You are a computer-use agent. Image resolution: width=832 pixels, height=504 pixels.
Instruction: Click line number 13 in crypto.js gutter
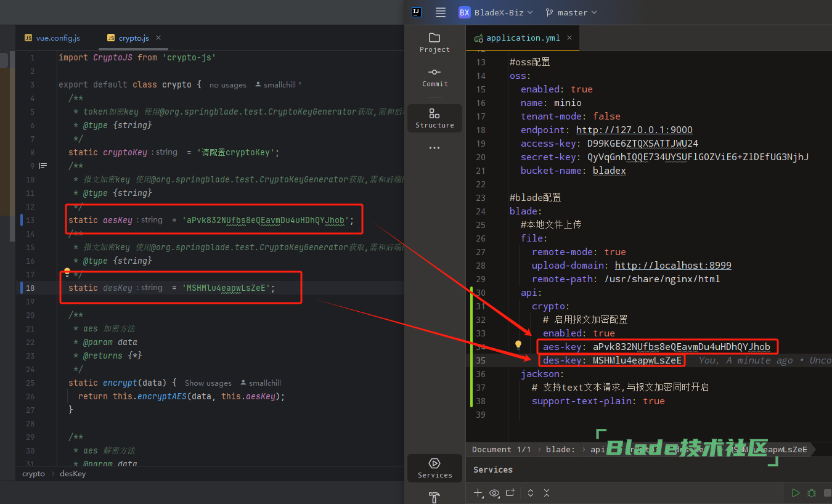[x=30, y=220]
